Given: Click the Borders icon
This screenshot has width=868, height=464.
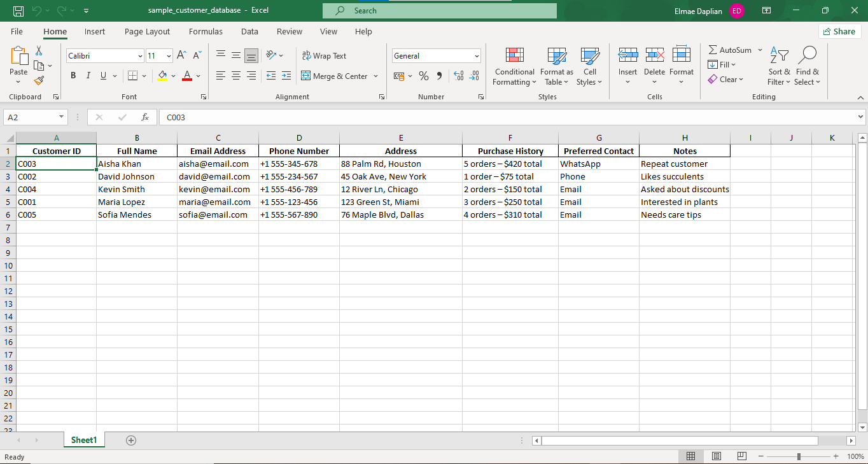Looking at the screenshot, I should tap(132, 76).
